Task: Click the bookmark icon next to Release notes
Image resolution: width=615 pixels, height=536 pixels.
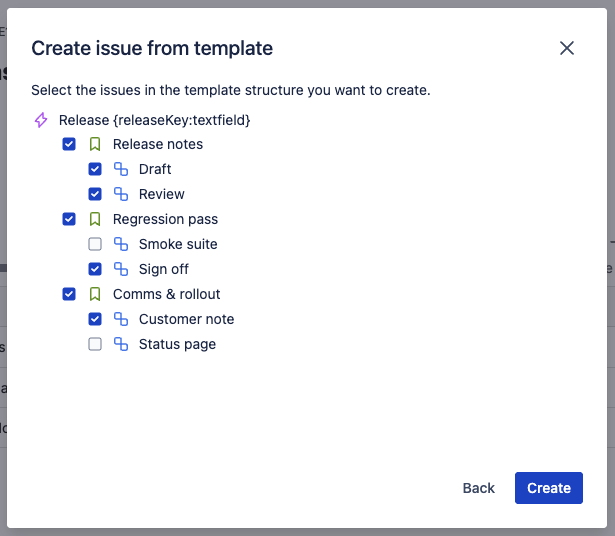Action: 95,144
